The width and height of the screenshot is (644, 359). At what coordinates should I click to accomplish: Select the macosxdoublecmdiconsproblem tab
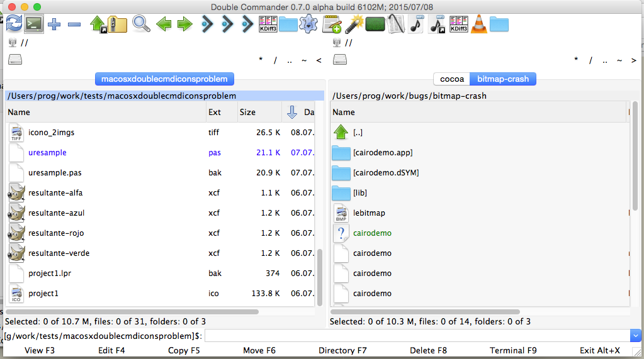[x=164, y=79]
